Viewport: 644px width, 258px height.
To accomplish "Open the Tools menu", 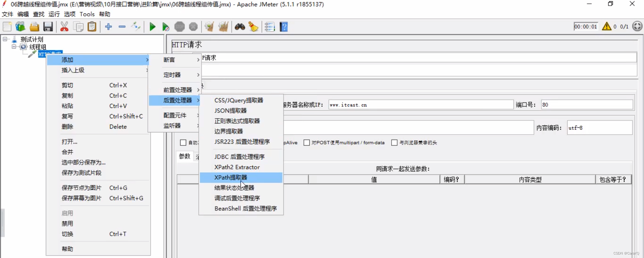I will 87,14.
